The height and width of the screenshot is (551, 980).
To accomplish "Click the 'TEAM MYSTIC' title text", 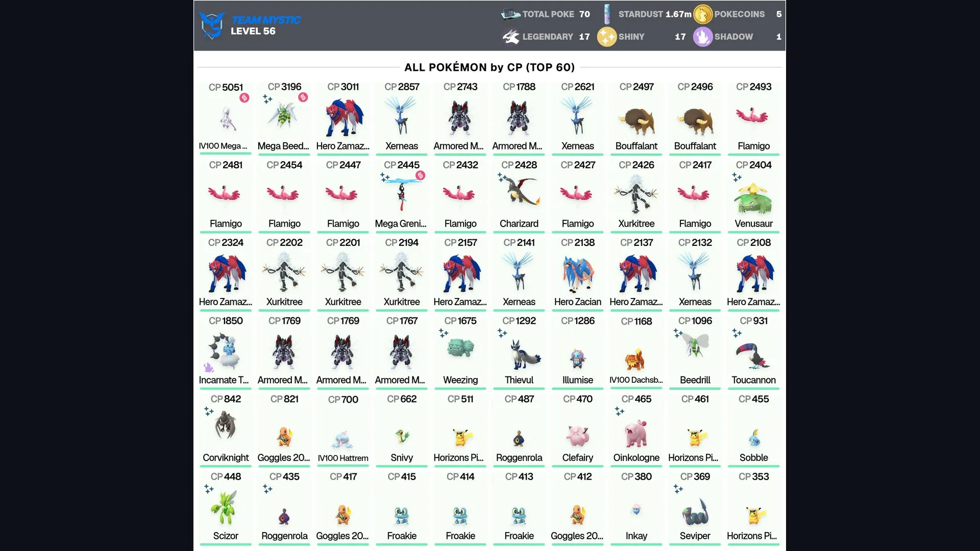I will click(266, 20).
